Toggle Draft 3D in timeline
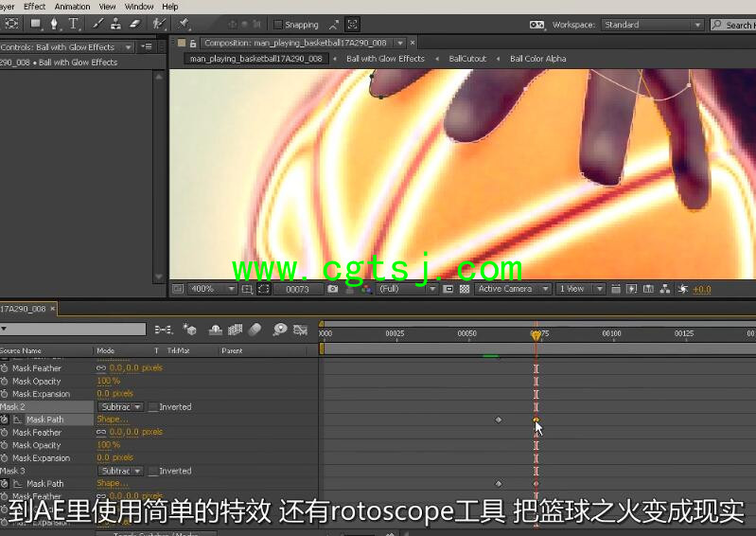The height and width of the screenshot is (536, 756). point(189,330)
